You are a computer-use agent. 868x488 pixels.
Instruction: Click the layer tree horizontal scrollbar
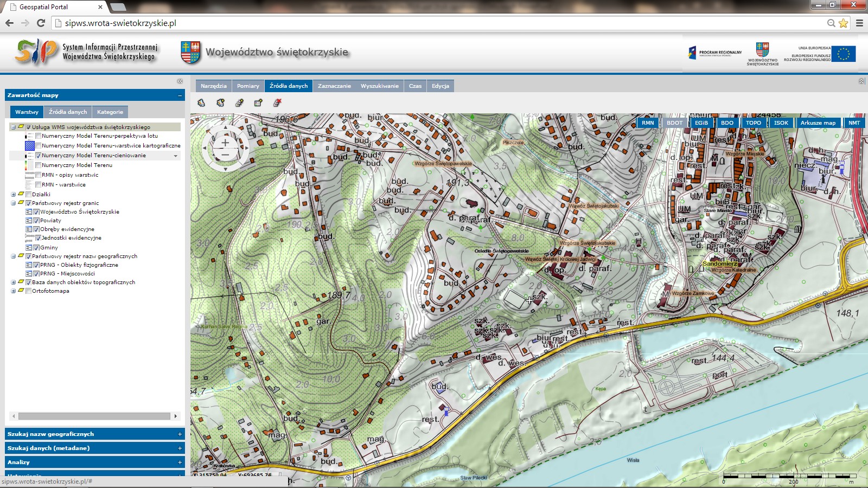(x=94, y=416)
